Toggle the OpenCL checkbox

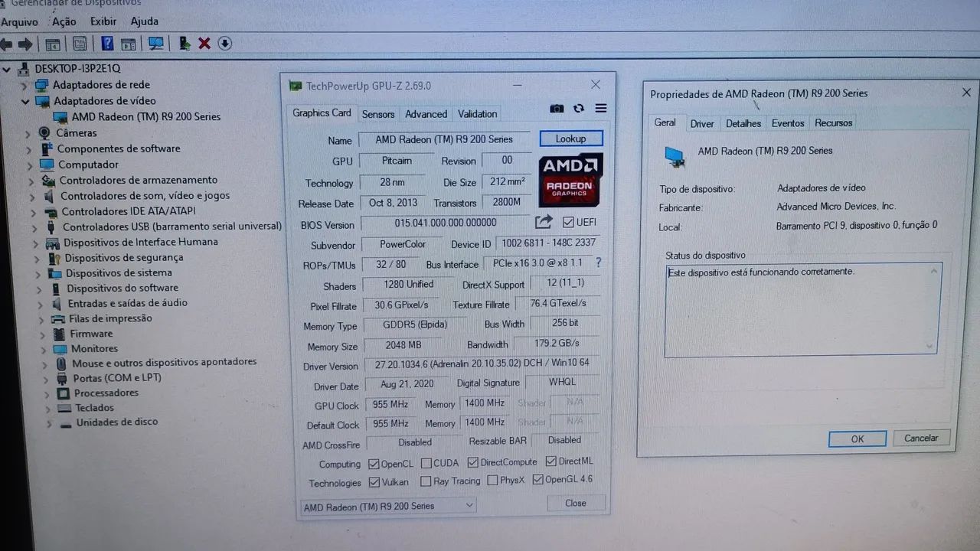tap(374, 463)
